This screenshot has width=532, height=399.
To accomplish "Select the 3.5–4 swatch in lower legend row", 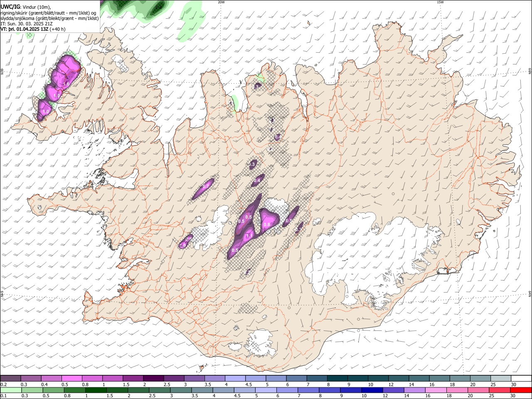I will click(x=202, y=390).
